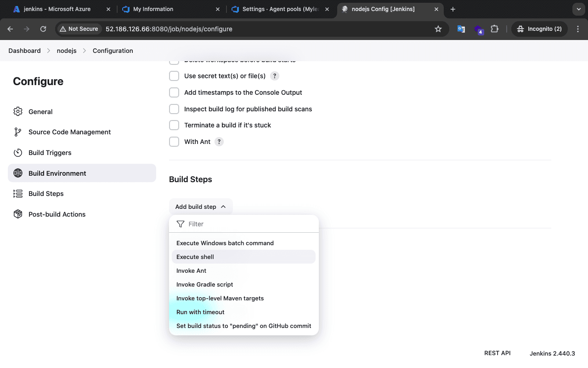
Task: Close the nodejs Config Jenkins tab
Action: [x=436, y=9]
